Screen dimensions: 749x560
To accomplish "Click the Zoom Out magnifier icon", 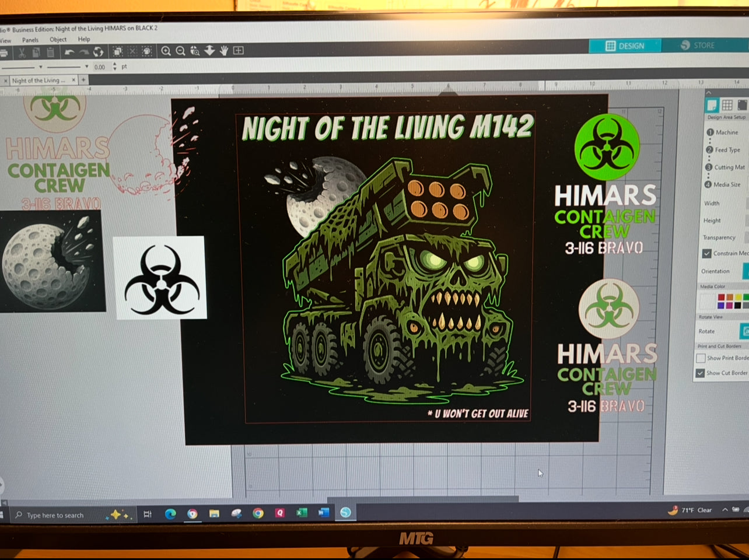I will [x=181, y=51].
